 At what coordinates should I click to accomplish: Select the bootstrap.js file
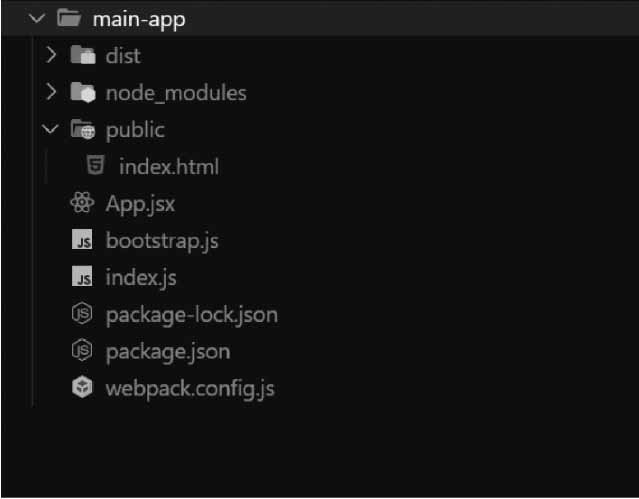point(161,241)
